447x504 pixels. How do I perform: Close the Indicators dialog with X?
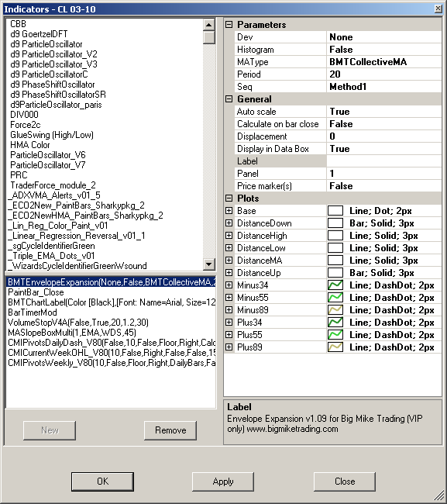tap(438, 9)
